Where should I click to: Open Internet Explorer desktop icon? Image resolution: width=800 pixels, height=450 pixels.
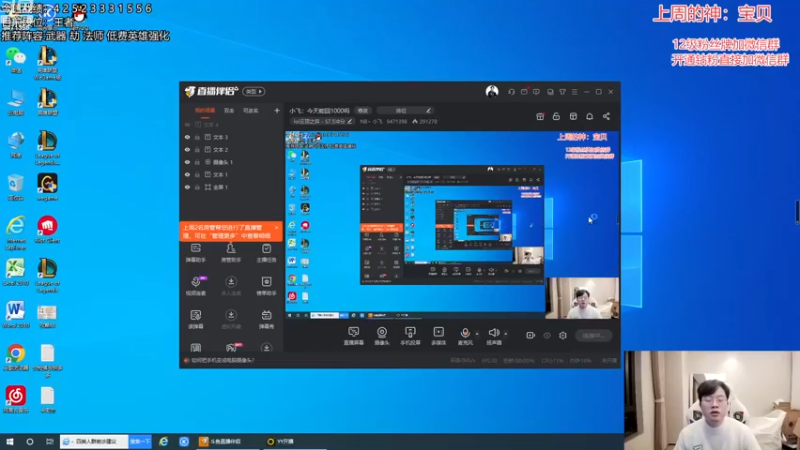[x=15, y=233]
